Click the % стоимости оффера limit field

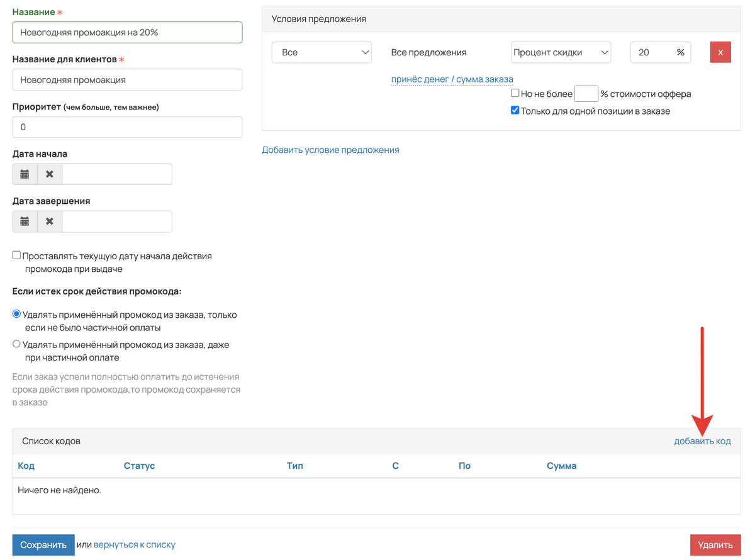click(x=586, y=94)
